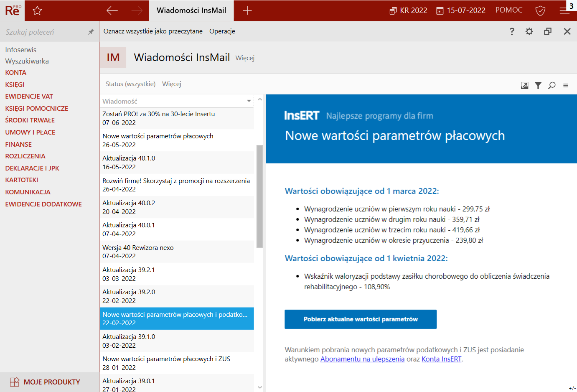577x392 pixels.
Task: Select message Aktualizacja 40.1.0
Action: 177,163
